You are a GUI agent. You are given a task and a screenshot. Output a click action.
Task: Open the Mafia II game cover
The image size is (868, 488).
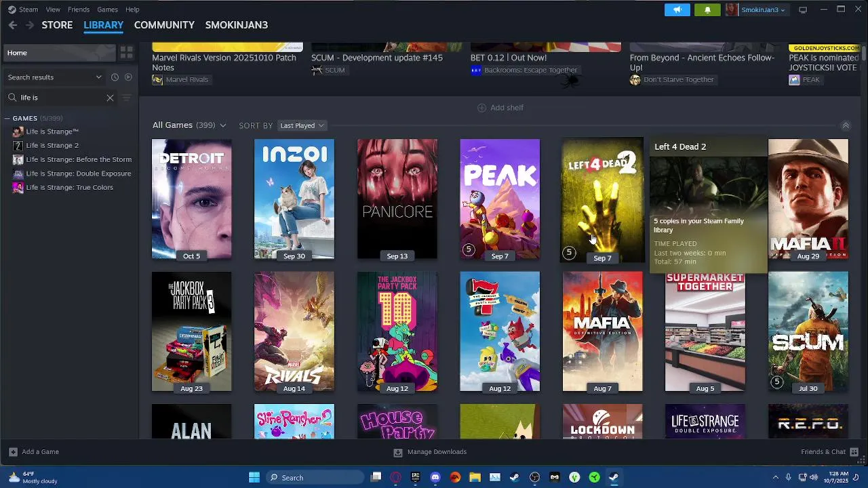tap(808, 199)
